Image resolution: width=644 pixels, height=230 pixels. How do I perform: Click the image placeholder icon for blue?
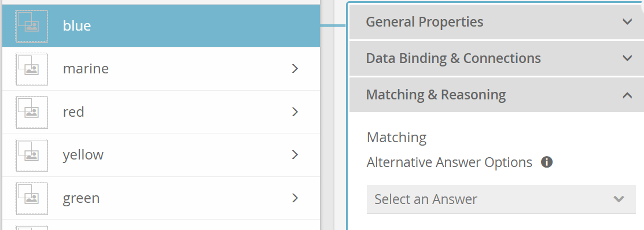tap(32, 26)
